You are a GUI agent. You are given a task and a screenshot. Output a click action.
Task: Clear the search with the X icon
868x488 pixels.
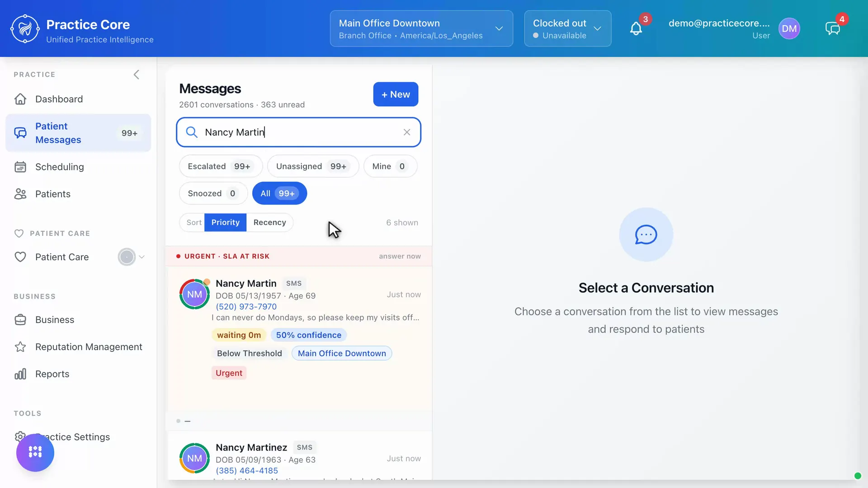point(407,132)
